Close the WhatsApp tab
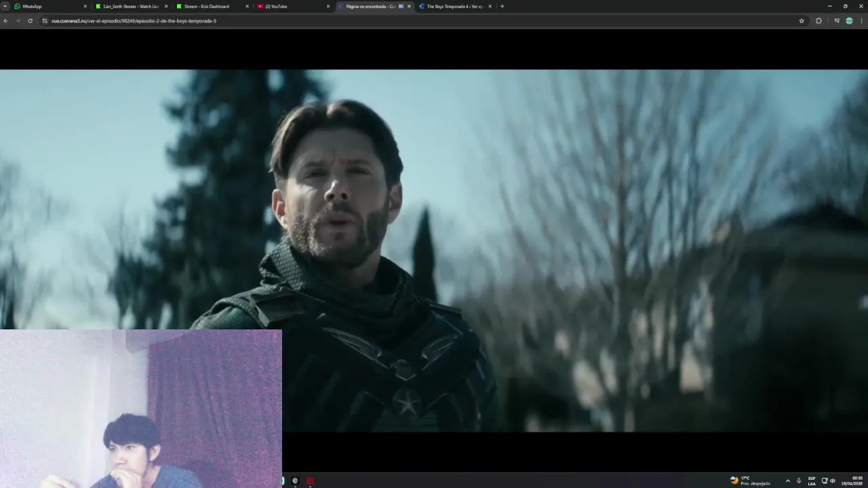Viewport: 868px width, 488px height. (85, 6)
